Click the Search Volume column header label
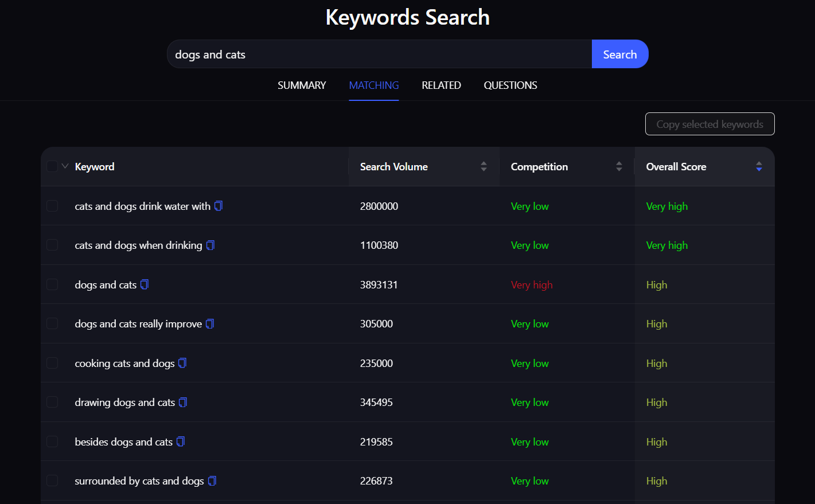815x504 pixels. click(x=394, y=167)
